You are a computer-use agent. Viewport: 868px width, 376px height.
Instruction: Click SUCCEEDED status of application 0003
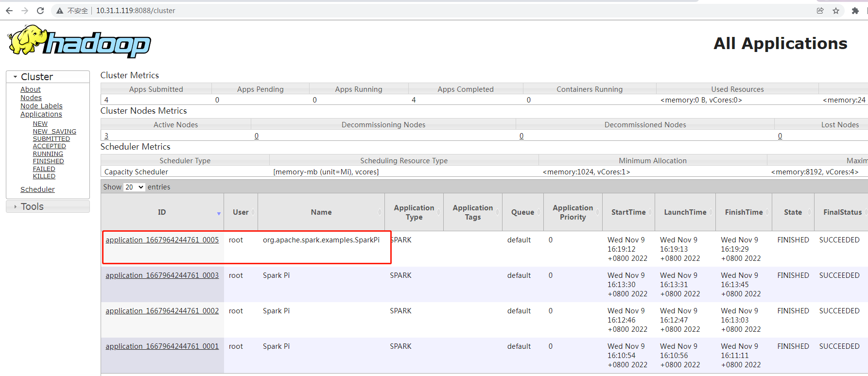pyautogui.click(x=839, y=275)
